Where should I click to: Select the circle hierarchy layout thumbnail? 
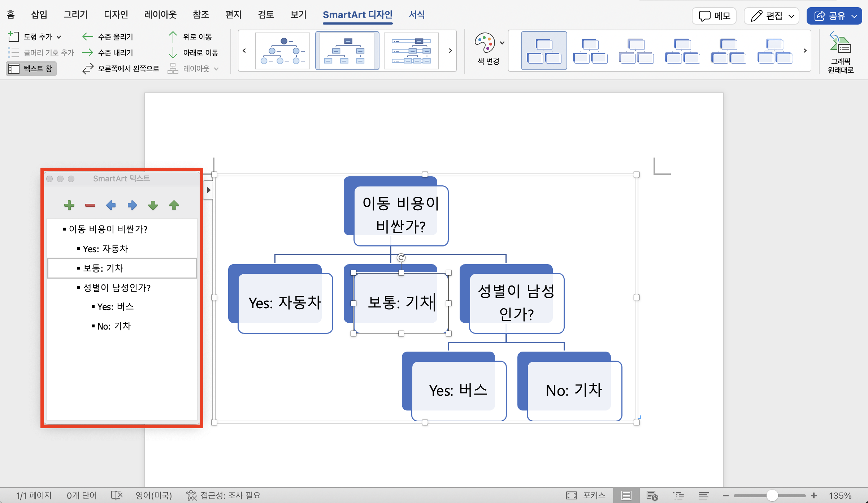pos(283,51)
